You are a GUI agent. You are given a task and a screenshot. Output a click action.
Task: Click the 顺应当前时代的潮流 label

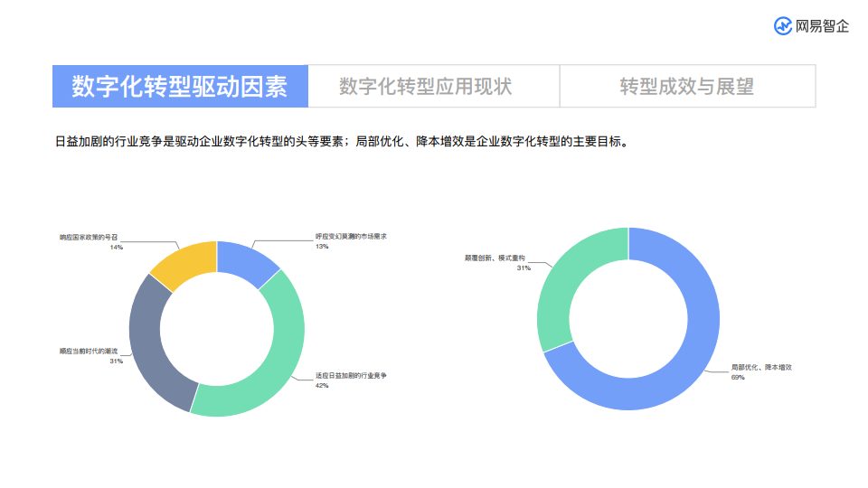[x=89, y=352]
